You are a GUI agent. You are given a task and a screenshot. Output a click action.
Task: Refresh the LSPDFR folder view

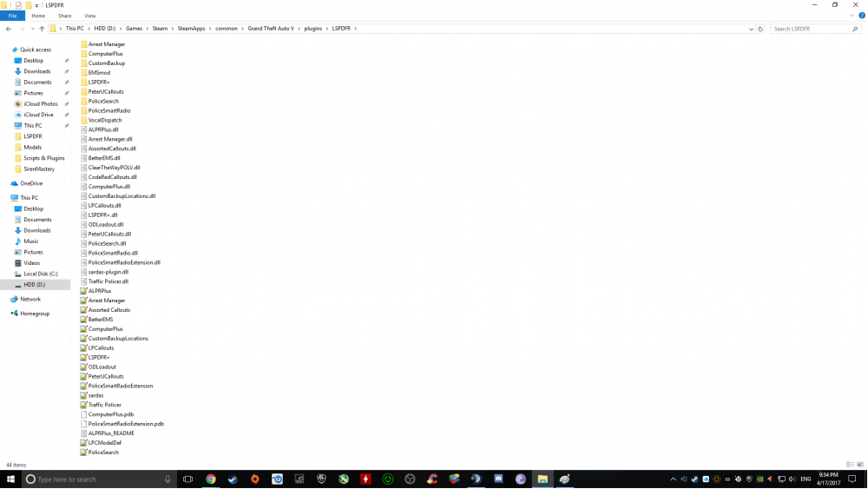pyautogui.click(x=760, y=29)
